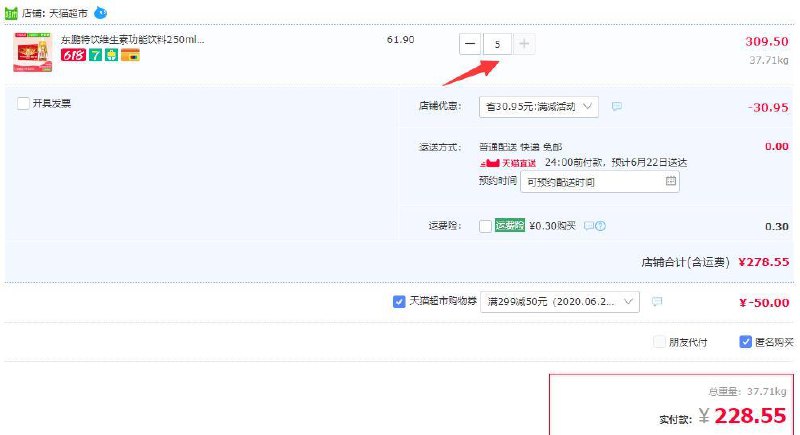Open comment icon beside shopping coupon dropdown

click(657, 301)
